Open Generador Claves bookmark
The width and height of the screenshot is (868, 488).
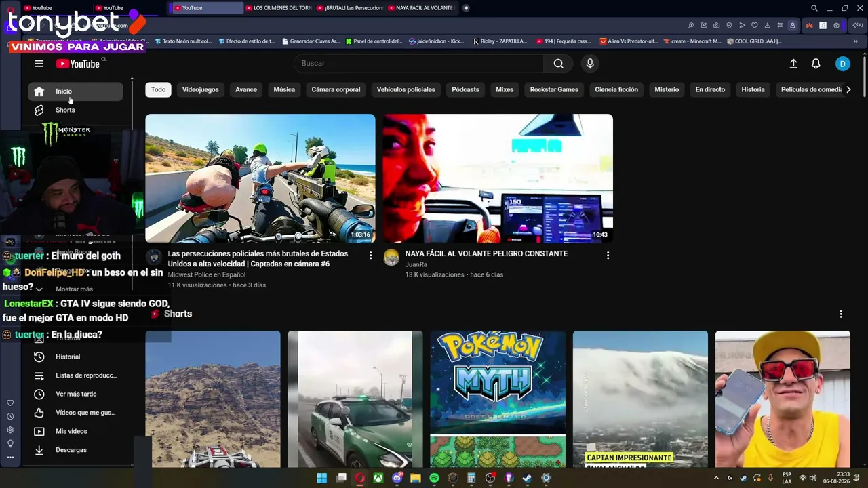pyautogui.click(x=311, y=41)
